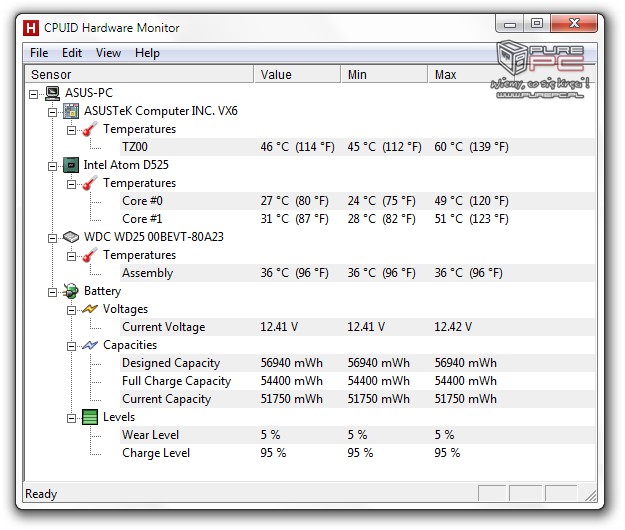
Task: Open the Edit menu
Action: click(72, 53)
